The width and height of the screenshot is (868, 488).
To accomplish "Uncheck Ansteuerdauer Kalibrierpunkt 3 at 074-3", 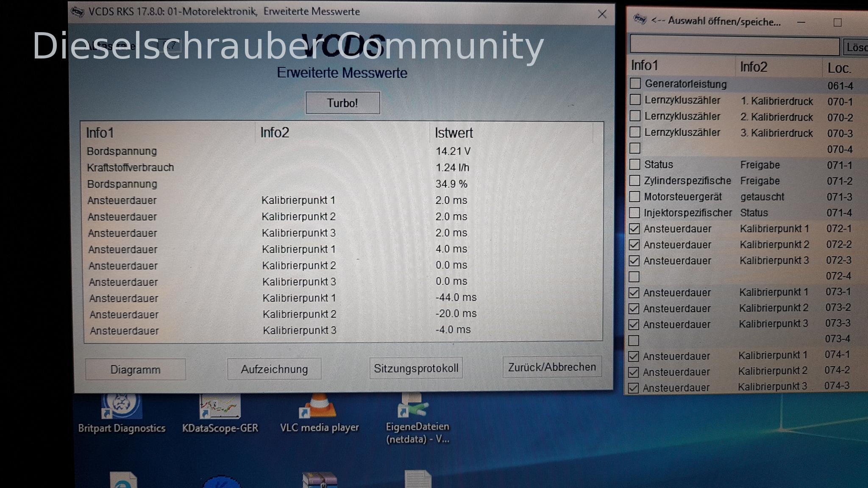I will click(x=633, y=388).
